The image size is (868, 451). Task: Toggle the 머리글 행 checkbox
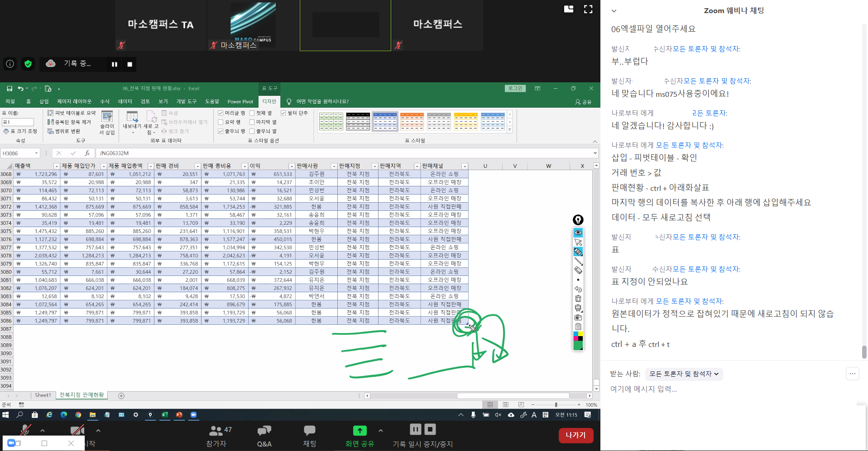(x=221, y=113)
